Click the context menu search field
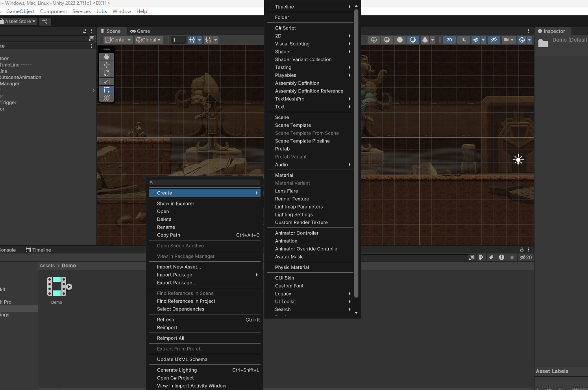The height and width of the screenshot is (390, 588). click(x=205, y=182)
